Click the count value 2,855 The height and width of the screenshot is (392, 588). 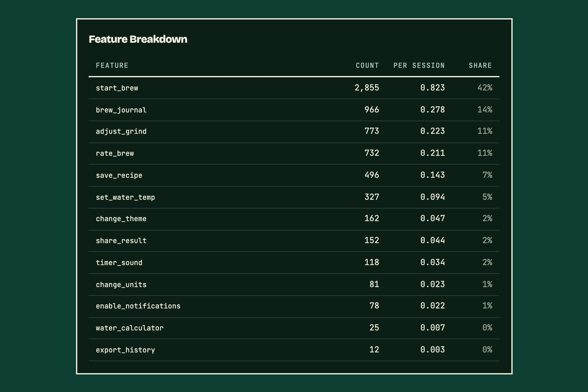(367, 88)
